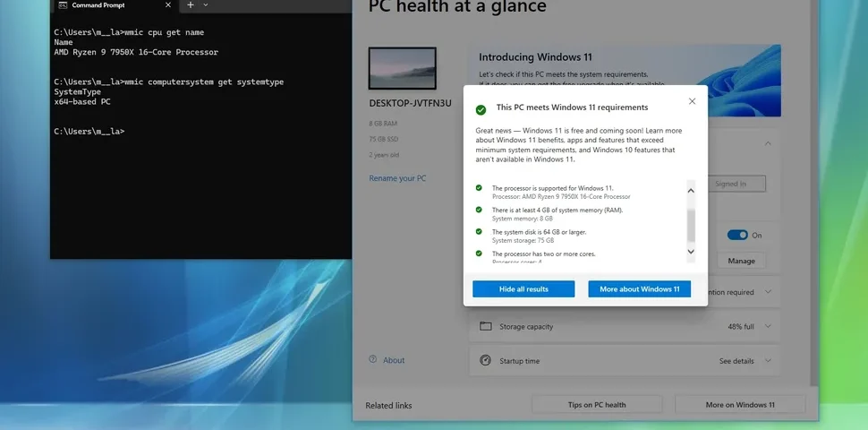
Task: Click the Startup time gauge icon
Action: [x=486, y=360]
